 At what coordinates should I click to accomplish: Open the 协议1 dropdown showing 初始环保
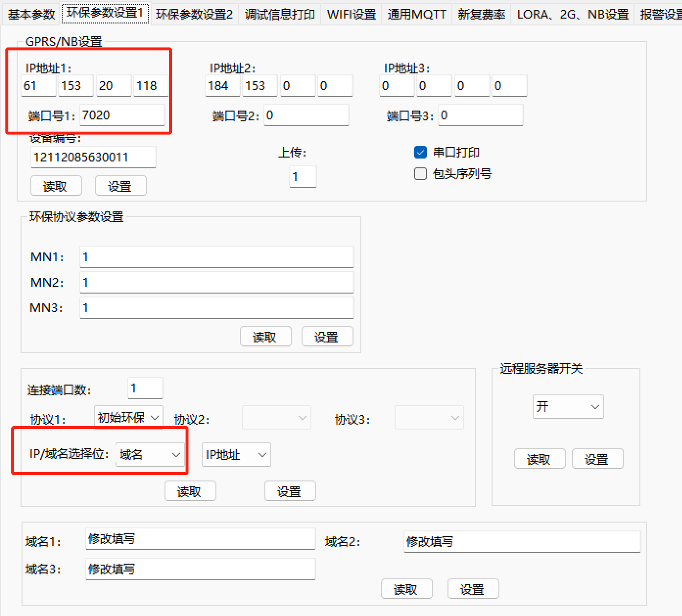pyautogui.click(x=128, y=417)
